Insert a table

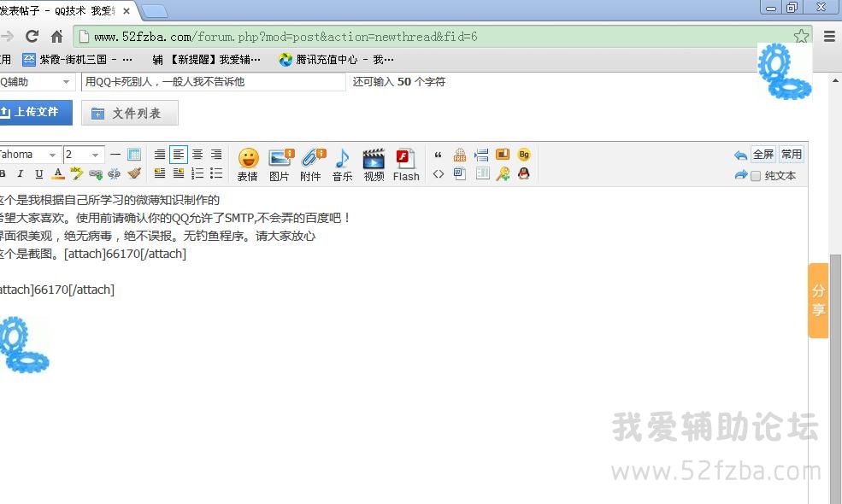[x=134, y=155]
